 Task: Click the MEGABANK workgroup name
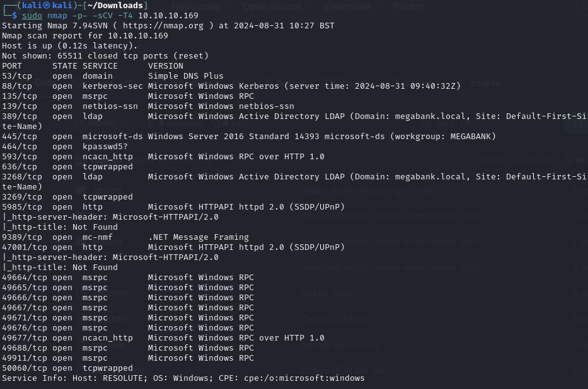[x=468, y=137]
